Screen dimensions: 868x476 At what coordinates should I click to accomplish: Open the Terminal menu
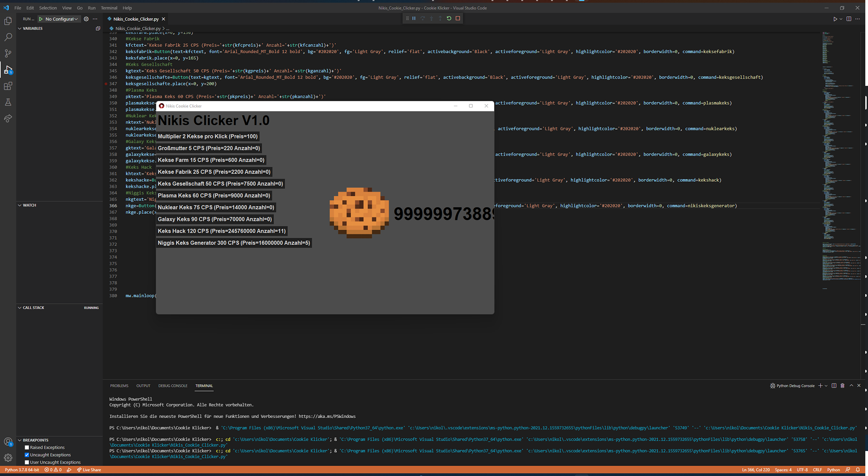pos(109,8)
